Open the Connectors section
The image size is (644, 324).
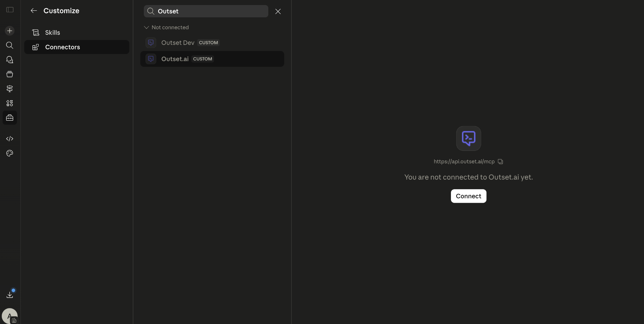(x=77, y=47)
